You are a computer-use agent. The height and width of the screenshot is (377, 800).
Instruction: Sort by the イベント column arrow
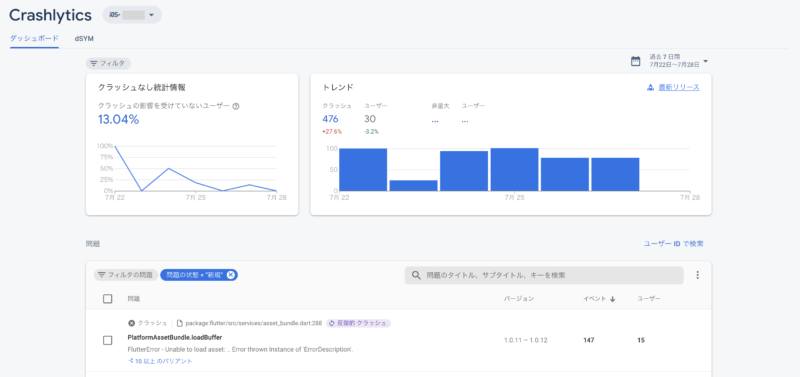[x=612, y=299]
